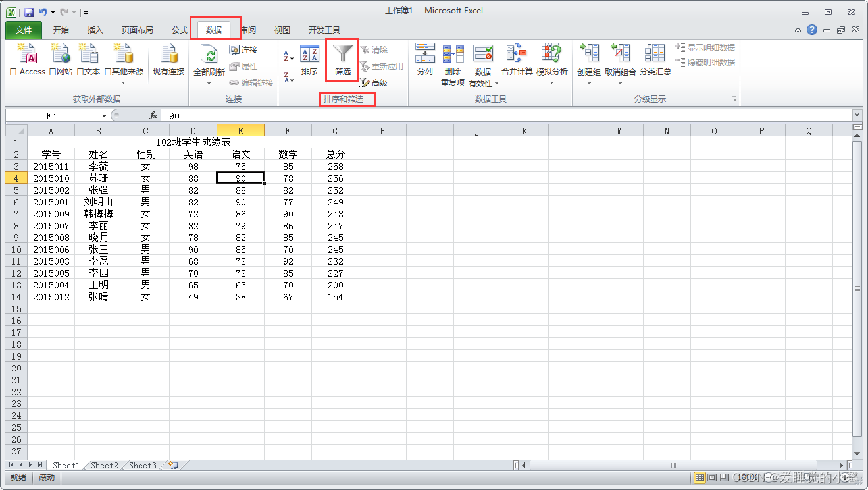Expand the Group (创建组) dropdown arrow
Image resolution: width=868 pixels, height=490 pixels.
tap(589, 83)
